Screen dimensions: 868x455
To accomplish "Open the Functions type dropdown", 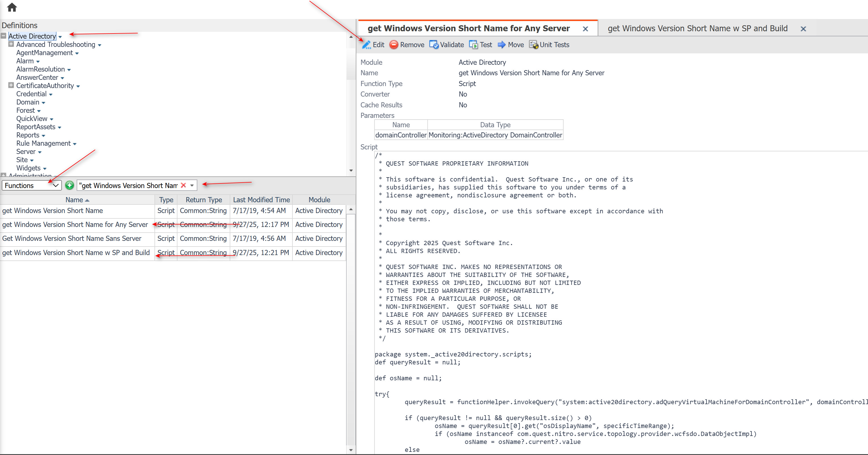I will [x=32, y=185].
